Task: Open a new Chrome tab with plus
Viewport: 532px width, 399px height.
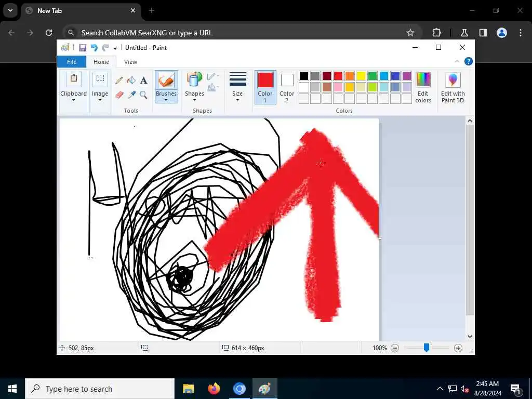Action: (152, 10)
